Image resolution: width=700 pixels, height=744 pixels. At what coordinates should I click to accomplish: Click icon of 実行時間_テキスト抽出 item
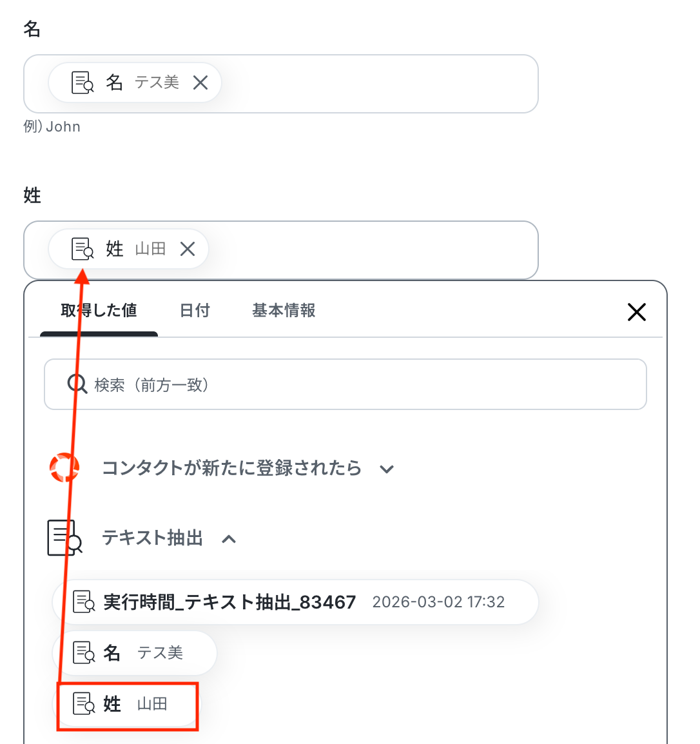point(84,602)
